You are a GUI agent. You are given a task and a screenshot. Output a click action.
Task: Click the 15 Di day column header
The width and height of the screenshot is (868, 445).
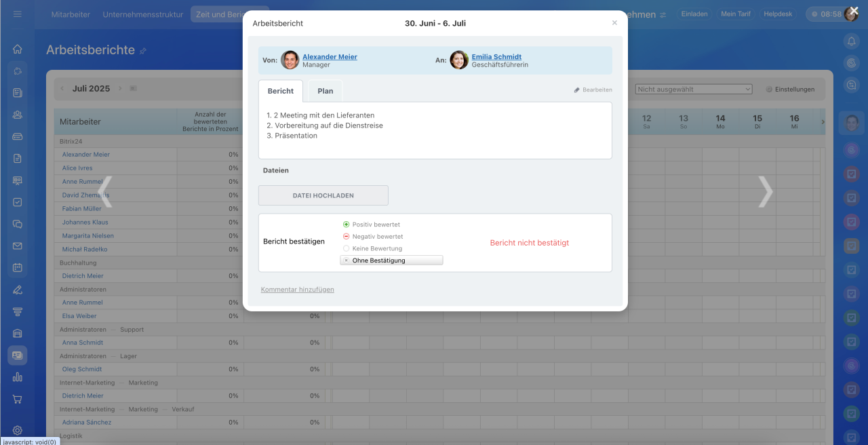[757, 121]
